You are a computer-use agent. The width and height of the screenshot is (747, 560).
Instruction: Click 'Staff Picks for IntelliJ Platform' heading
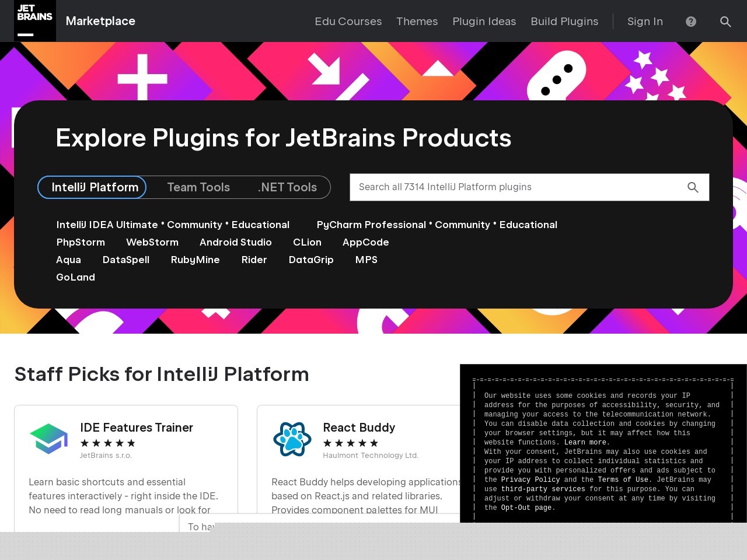point(162,374)
